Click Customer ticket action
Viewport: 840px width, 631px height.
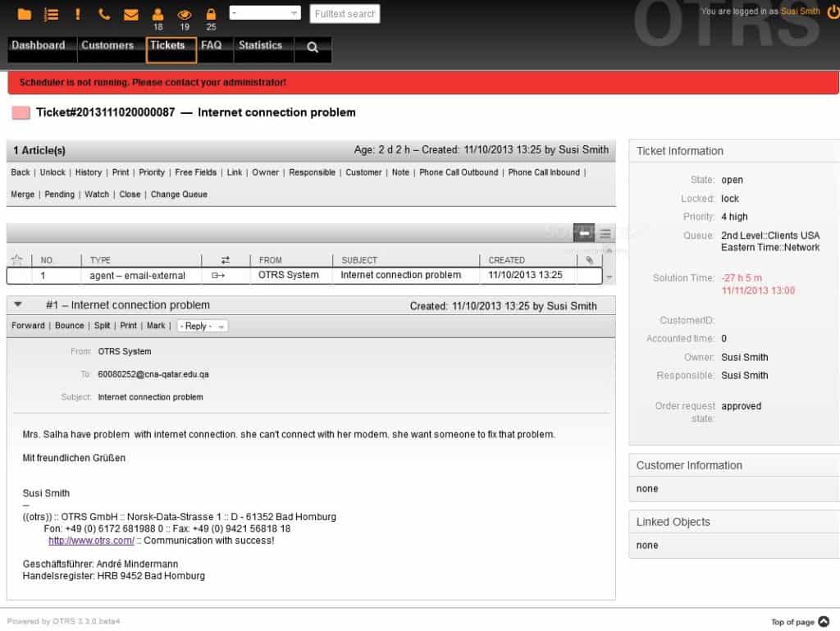(363, 172)
